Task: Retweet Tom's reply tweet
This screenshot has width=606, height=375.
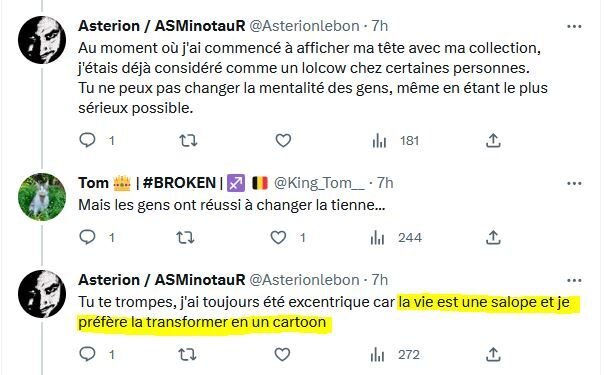Action: (x=185, y=237)
